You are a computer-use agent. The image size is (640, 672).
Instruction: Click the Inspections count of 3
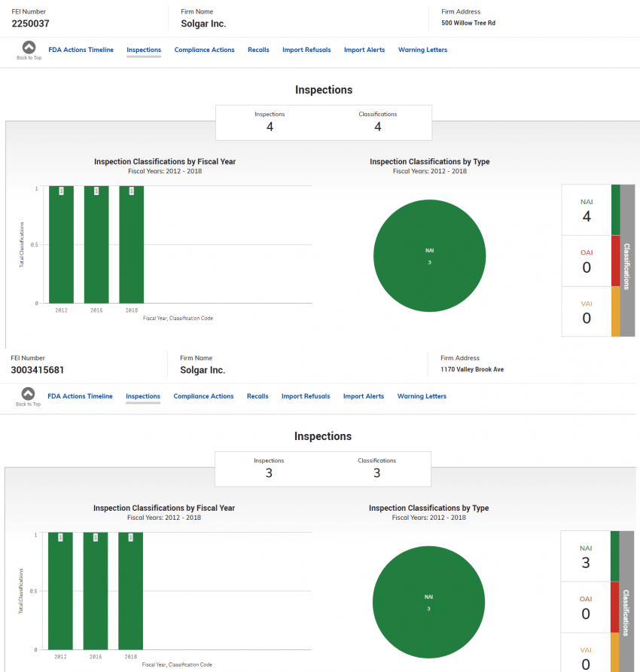[269, 473]
